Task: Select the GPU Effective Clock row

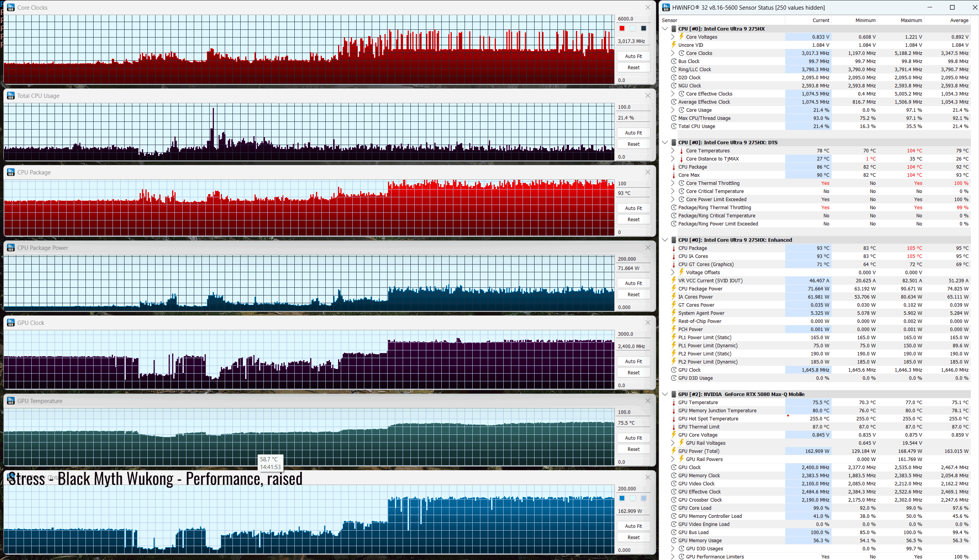Action: [x=816, y=492]
